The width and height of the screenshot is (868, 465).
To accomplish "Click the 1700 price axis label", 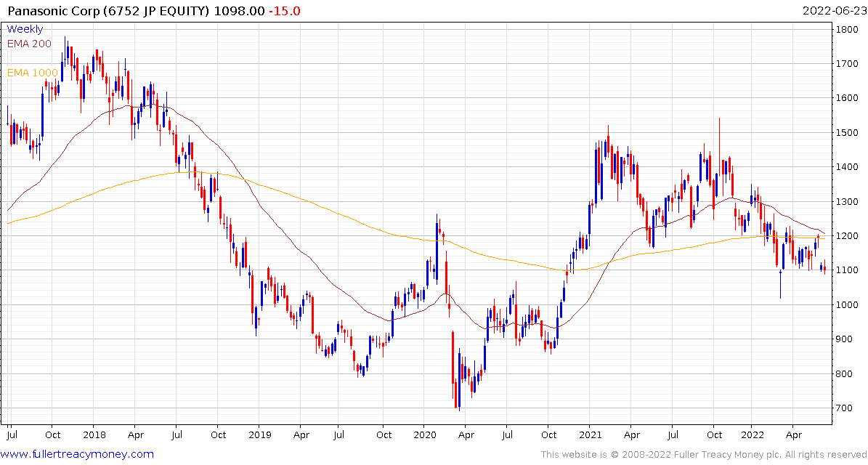I will 848,64.
